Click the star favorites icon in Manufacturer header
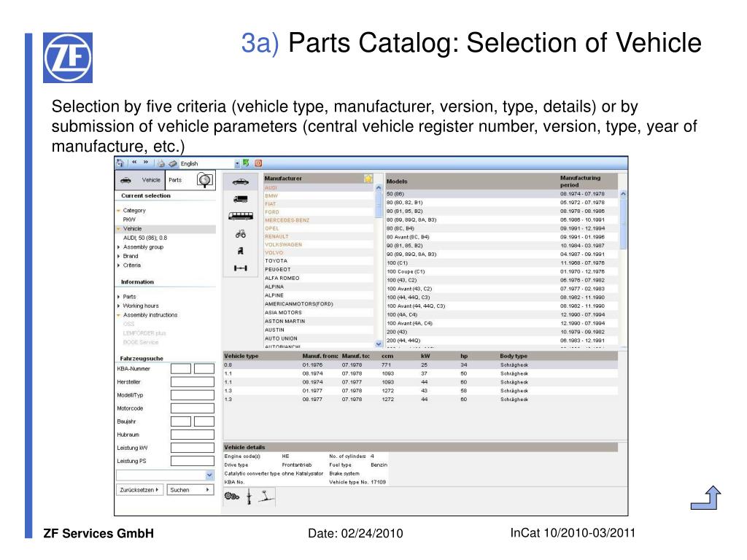Screen dimensions: 747x560 tap(368, 179)
